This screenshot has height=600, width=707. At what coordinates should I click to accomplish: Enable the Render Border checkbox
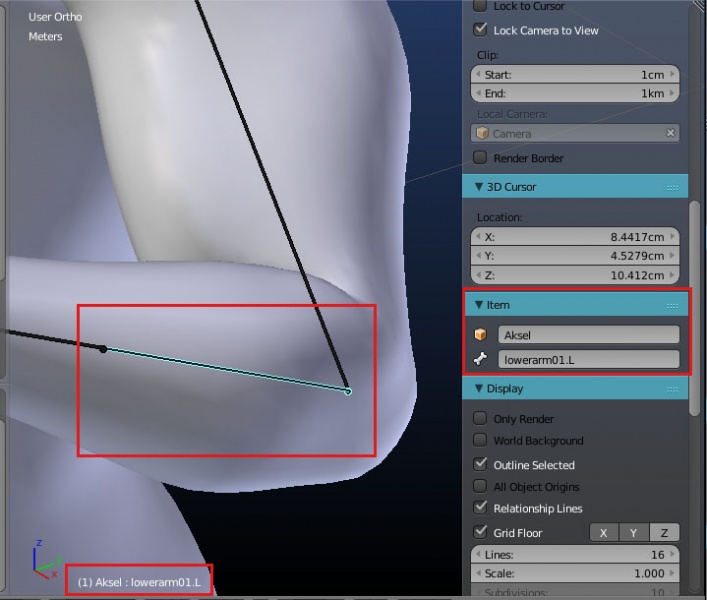(480, 158)
